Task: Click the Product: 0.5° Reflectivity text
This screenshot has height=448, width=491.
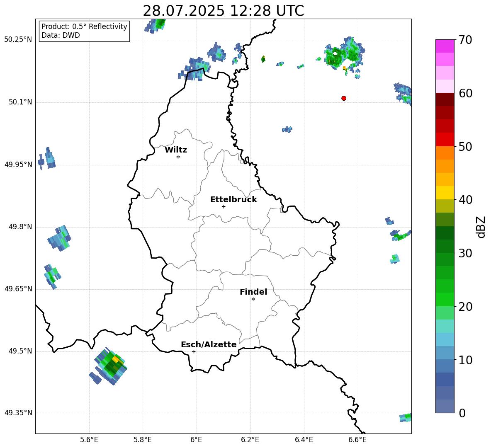Action: click(85, 27)
